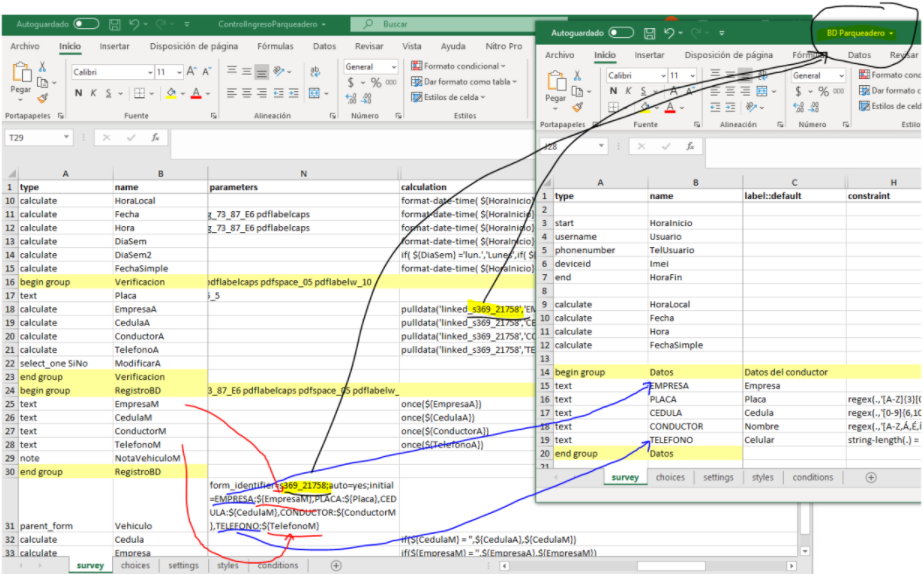Click Dar formato como tabla in left window
The height and width of the screenshot is (574, 923).
[x=463, y=82]
